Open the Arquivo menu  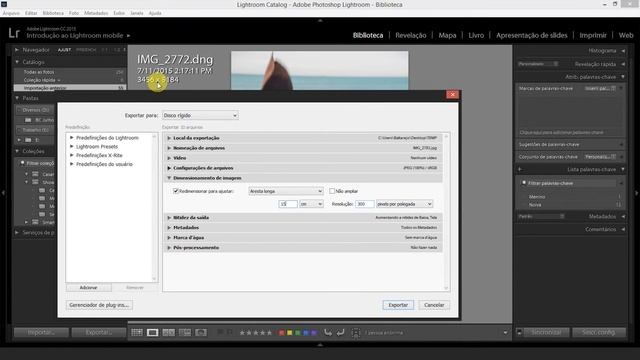click(x=11, y=13)
